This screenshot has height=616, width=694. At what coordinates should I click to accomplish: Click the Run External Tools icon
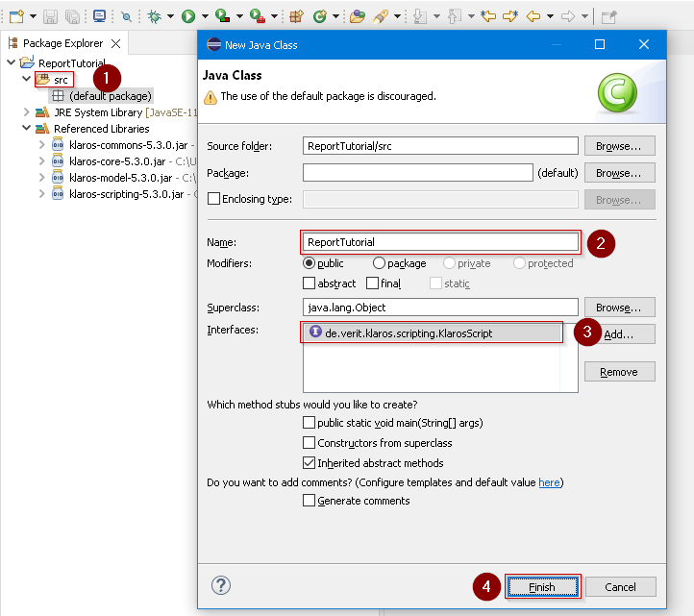pos(258,16)
